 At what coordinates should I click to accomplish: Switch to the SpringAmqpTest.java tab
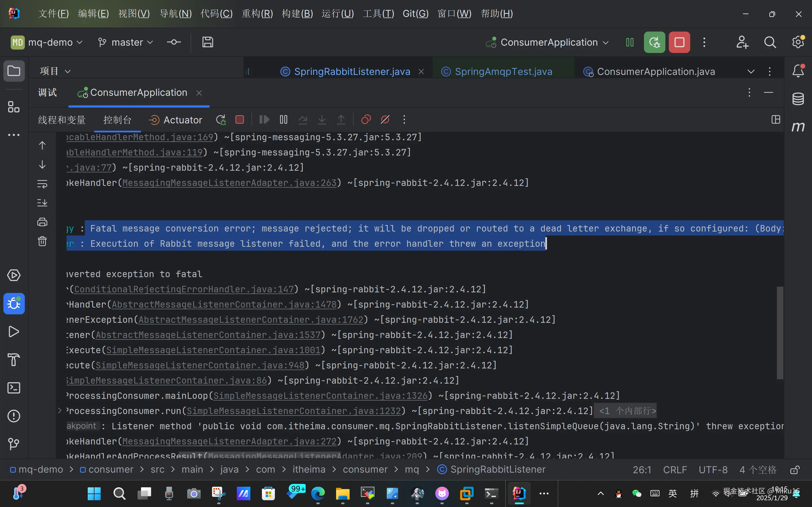[x=503, y=72]
